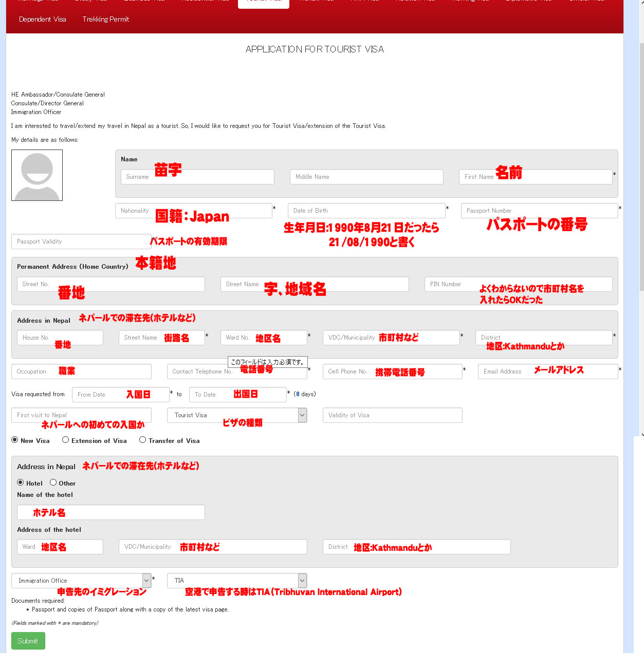Select the Email Address text field
The image size is (644, 668).
[x=547, y=372]
